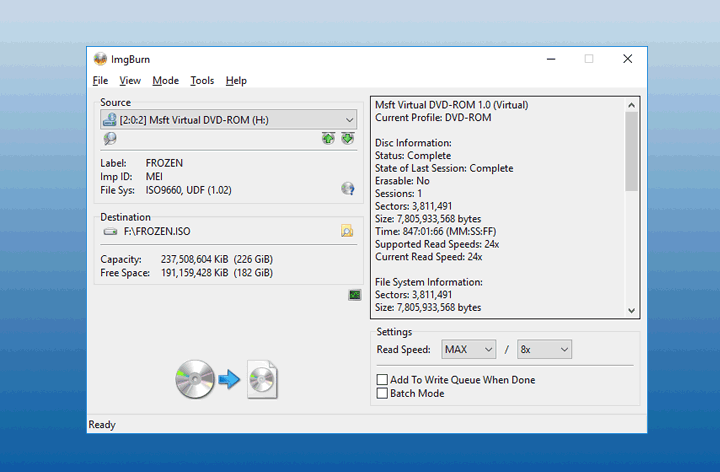720x472 pixels.
Task: Expand the Source drive dropdown
Action: tap(349, 120)
